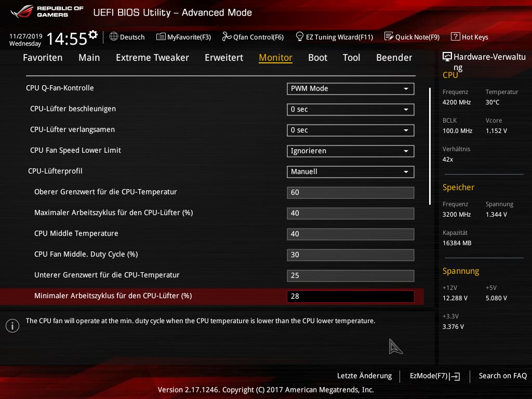Screen dimensions: 532x399
Task: Click the Quick Note notepad icon
Action: tap(389, 36)
